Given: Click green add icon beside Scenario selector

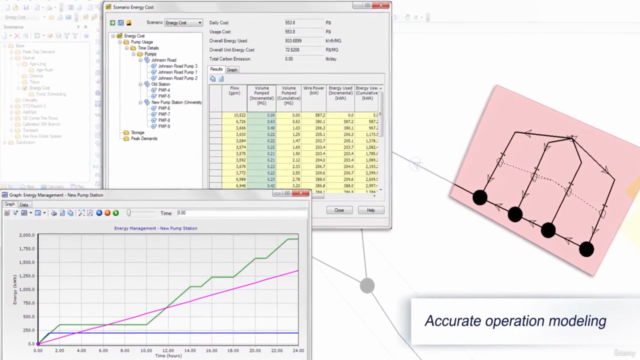Looking at the screenshot, I should pyautogui.click(x=113, y=23).
